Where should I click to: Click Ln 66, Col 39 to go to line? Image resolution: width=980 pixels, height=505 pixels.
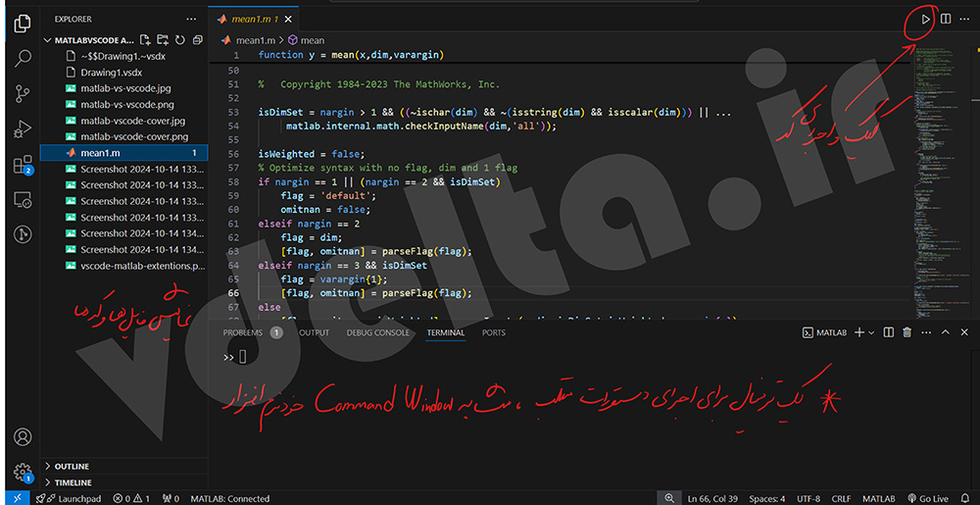(713, 498)
